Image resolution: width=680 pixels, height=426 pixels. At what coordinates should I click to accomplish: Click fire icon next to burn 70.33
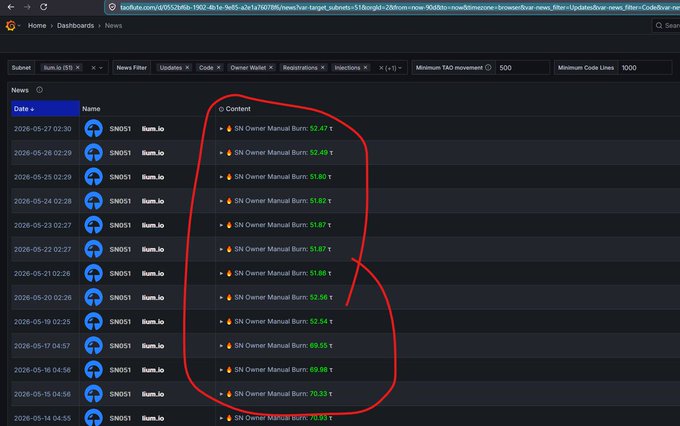(229, 394)
